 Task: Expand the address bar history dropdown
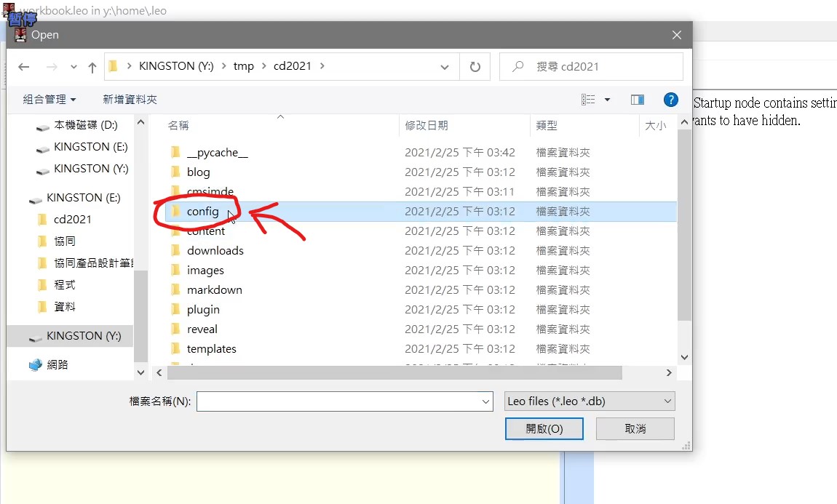tap(444, 67)
